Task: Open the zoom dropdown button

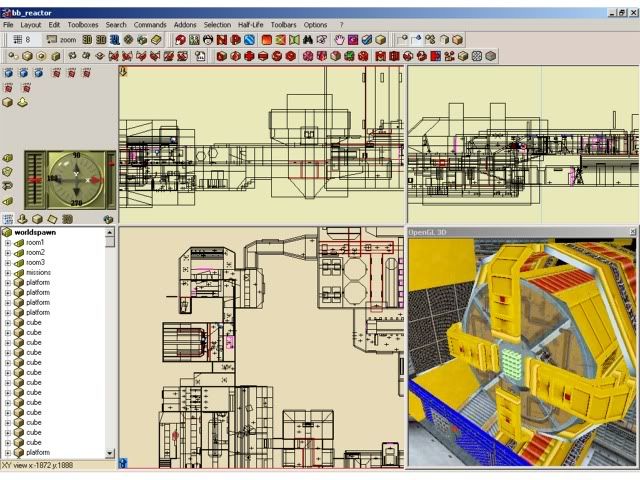Action: pos(61,40)
